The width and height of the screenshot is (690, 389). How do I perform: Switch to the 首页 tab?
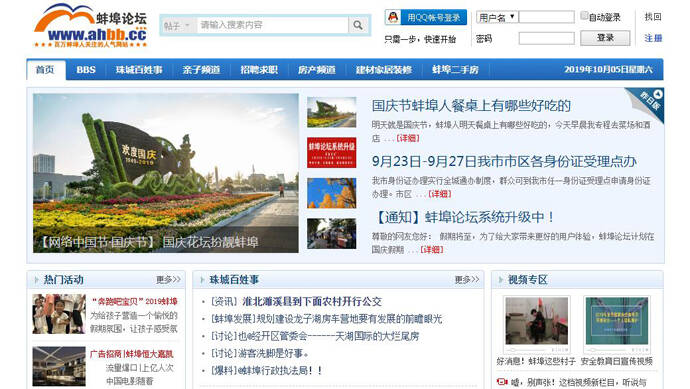[45, 70]
